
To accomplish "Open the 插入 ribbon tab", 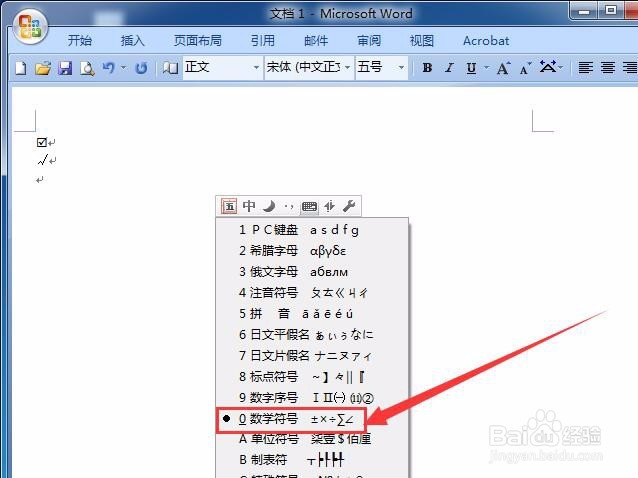I will pos(133,41).
